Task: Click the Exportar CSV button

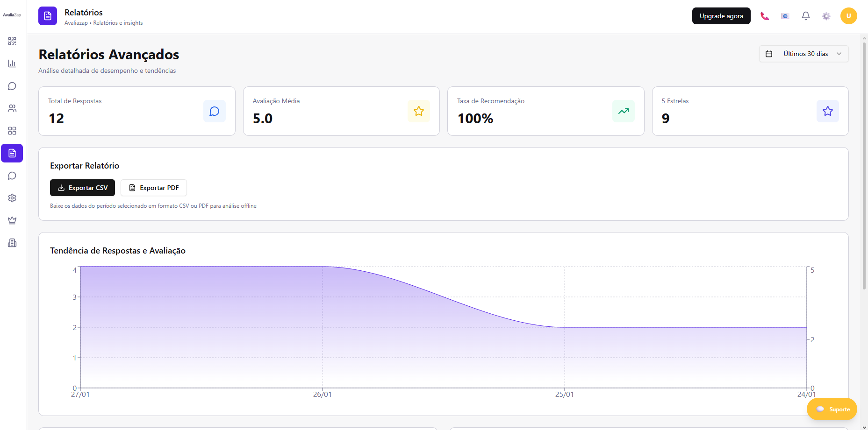Action: tap(82, 188)
